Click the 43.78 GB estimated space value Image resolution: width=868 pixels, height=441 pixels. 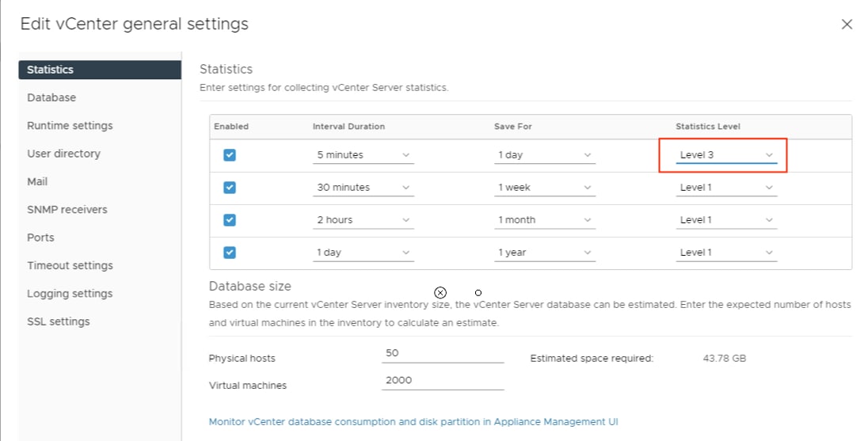(x=724, y=358)
